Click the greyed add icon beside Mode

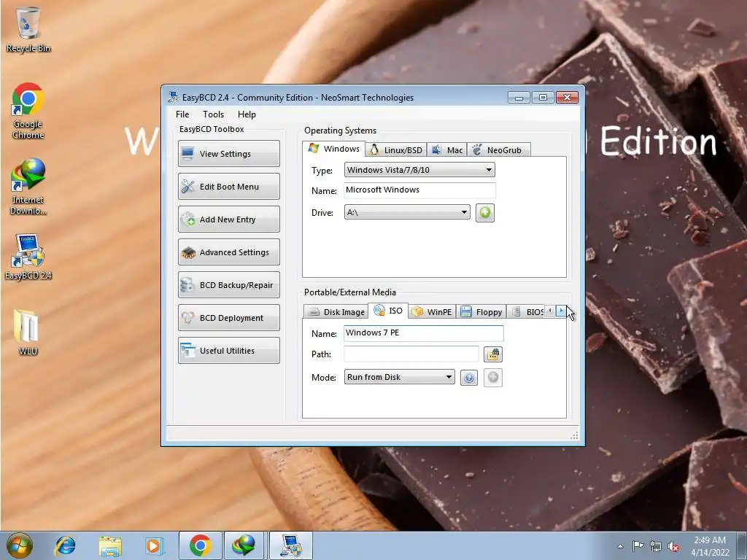pyautogui.click(x=493, y=378)
